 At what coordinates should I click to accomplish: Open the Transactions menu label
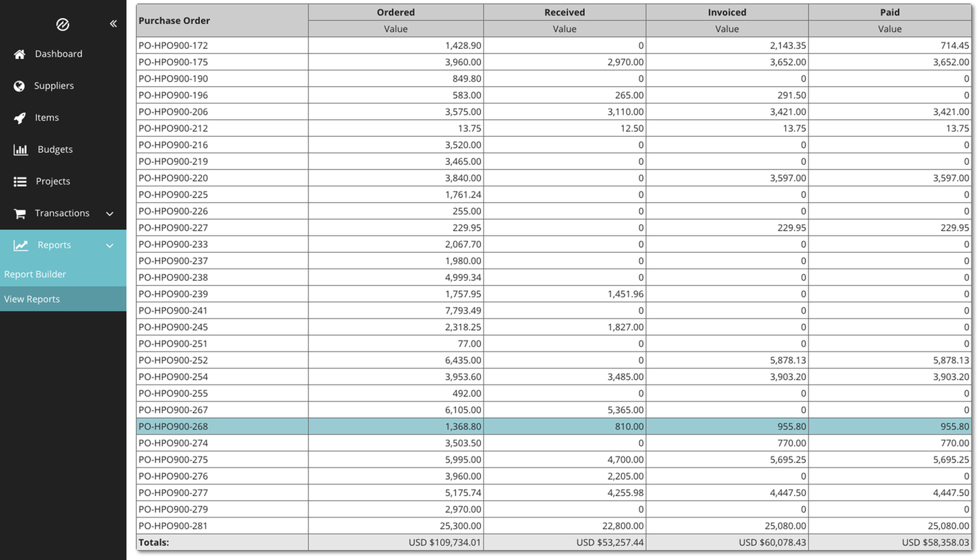(62, 213)
